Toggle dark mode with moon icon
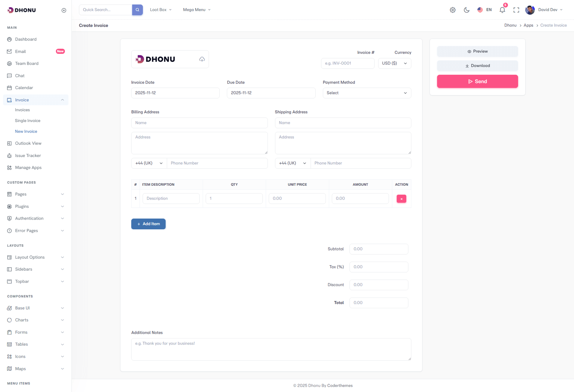This screenshot has width=574, height=392. click(467, 10)
